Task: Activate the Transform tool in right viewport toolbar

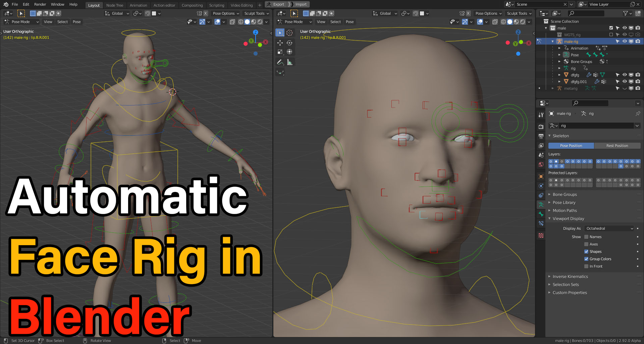Action: coord(289,52)
